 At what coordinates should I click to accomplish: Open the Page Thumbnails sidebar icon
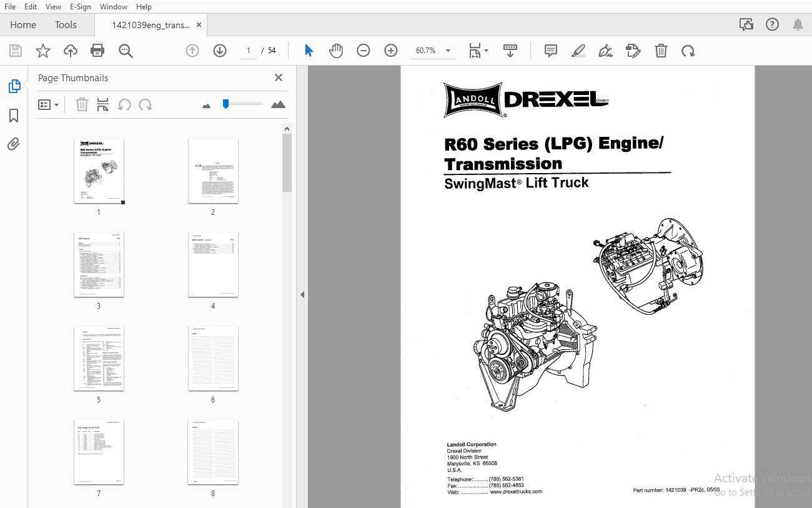tap(14, 86)
